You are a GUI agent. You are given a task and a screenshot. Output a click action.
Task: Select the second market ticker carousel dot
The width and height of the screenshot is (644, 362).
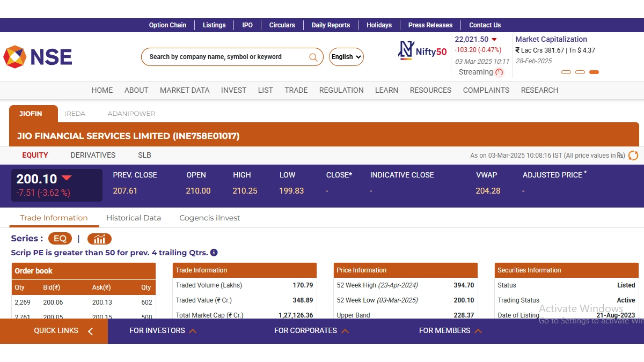point(580,72)
